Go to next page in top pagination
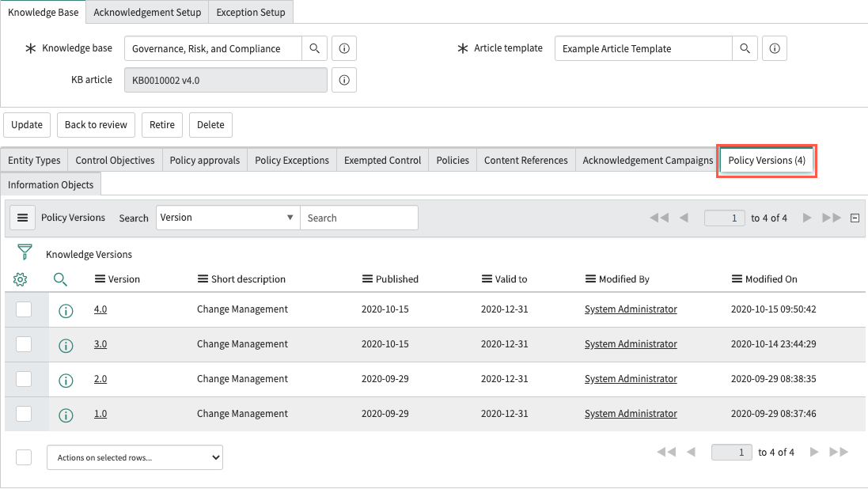 click(807, 218)
